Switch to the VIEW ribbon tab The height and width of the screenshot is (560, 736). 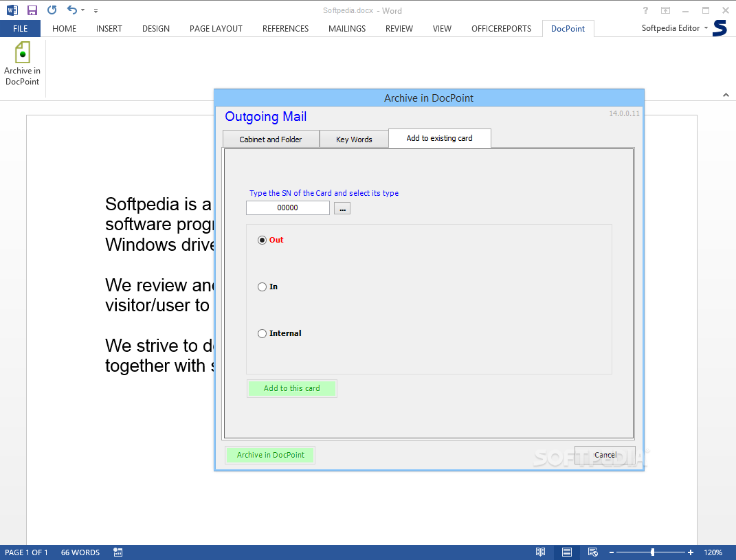442,29
